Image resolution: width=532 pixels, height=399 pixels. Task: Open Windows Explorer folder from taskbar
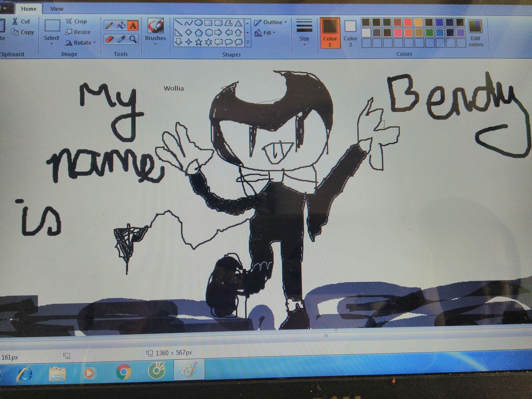click(57, 374)
